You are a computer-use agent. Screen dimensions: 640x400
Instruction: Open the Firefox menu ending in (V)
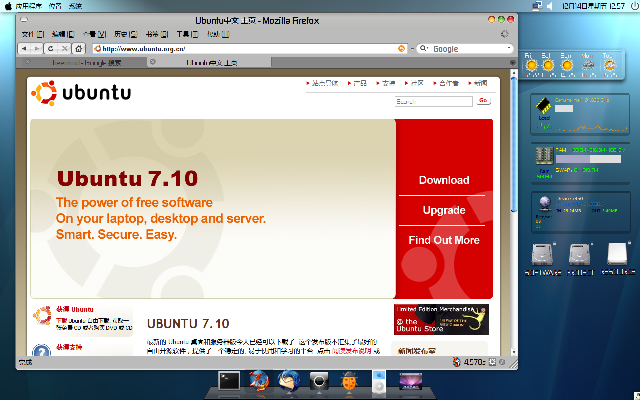pos(94,34)
